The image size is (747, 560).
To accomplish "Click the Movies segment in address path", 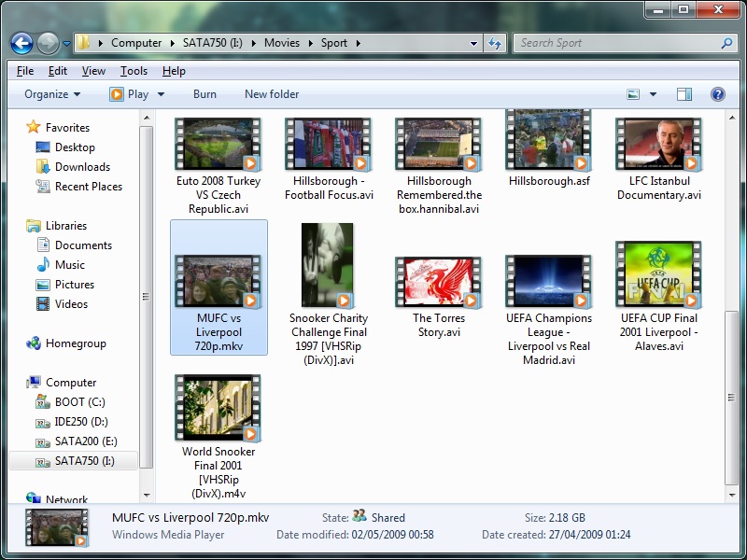I will tap(282, 43).
